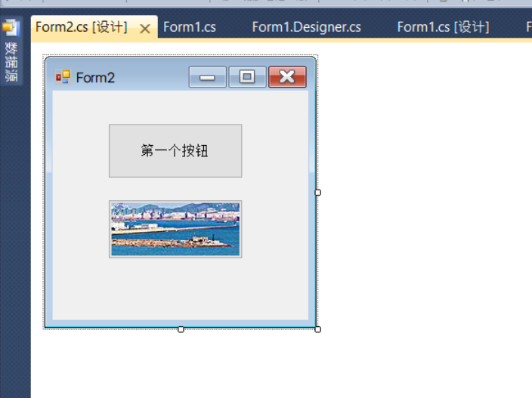Click the red close button on Form2

pyautogui.click(x=287, y=77)
